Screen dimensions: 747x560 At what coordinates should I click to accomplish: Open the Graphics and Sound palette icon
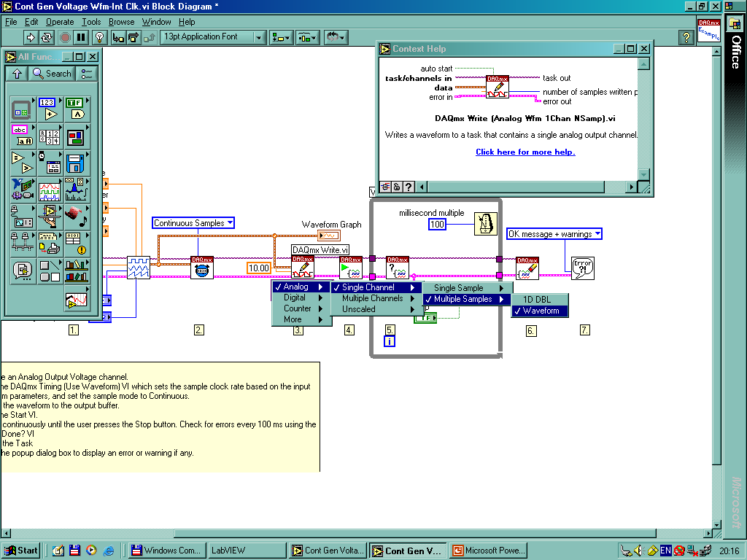77,217
